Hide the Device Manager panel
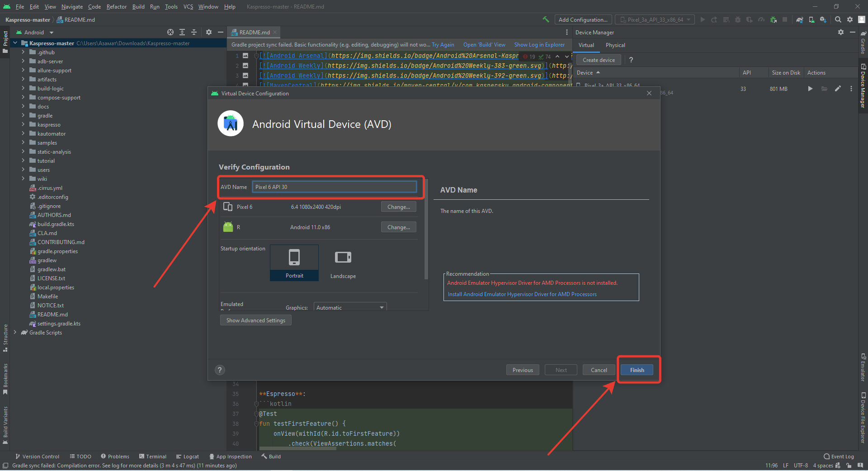The width and height of the screenshot is (868, 471). pyautogui.click(x=853, y=32)
